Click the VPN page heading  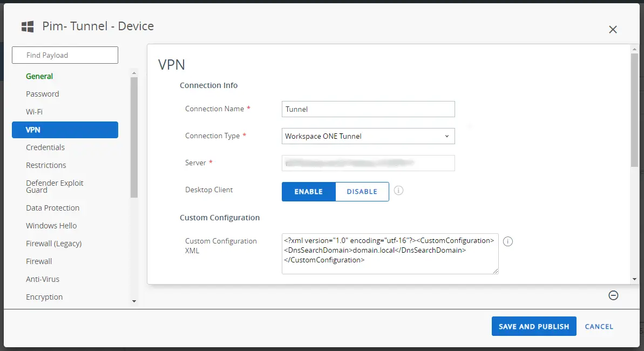coord(172,64)
